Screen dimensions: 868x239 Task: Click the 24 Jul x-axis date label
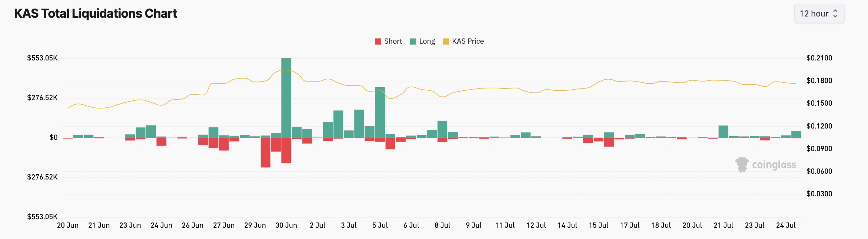click(786, 225)
